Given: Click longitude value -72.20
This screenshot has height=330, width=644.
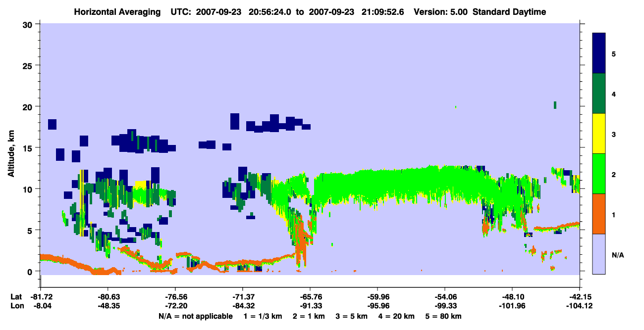Looking at the screenshot, I should click(175, 306).
